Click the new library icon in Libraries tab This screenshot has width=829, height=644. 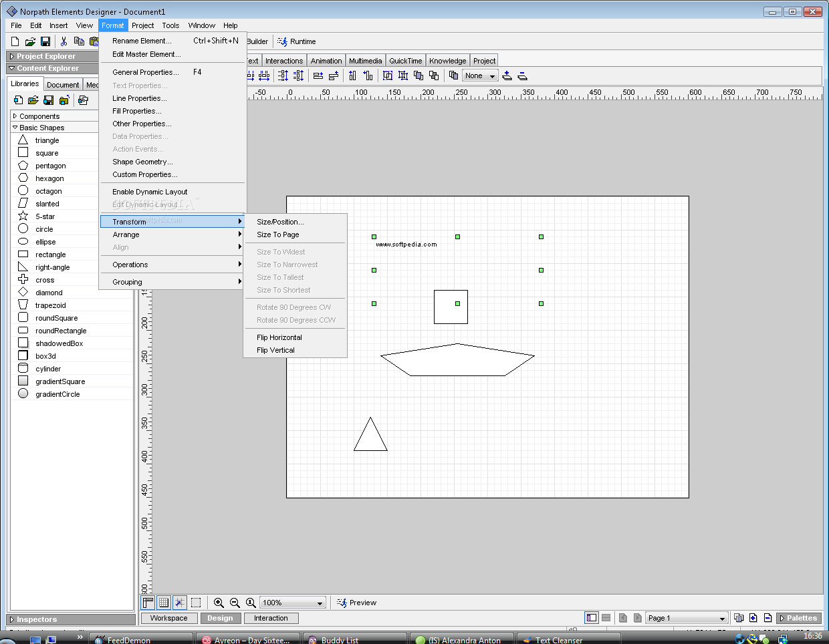pos(18,100)
